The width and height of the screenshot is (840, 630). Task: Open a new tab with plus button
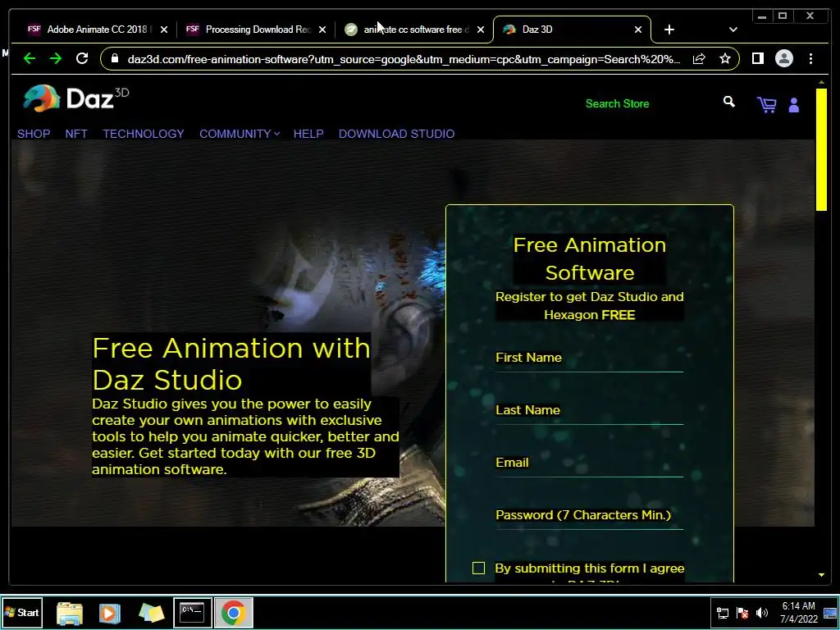coord(669,30)
